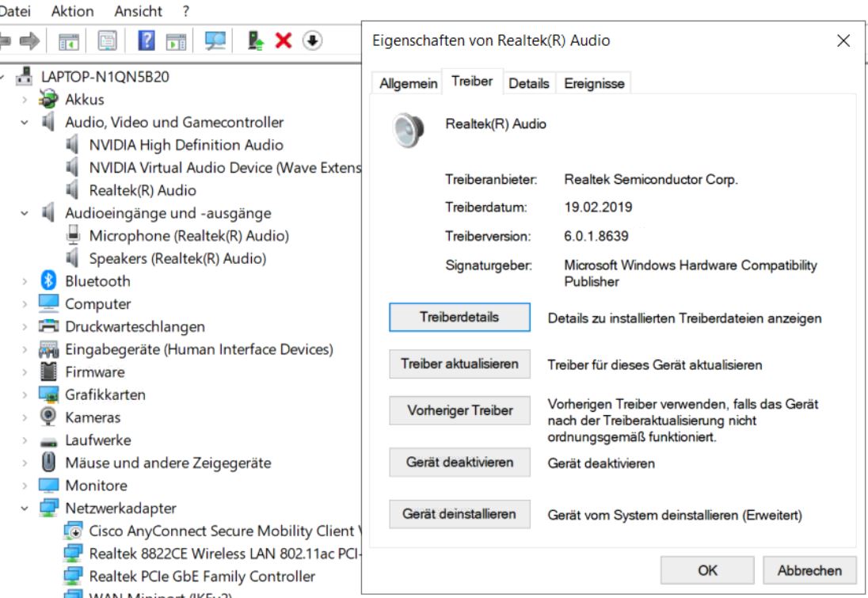Open the Ansicht menu
Screen dimensions: 868x598
(x=139, y=11)
